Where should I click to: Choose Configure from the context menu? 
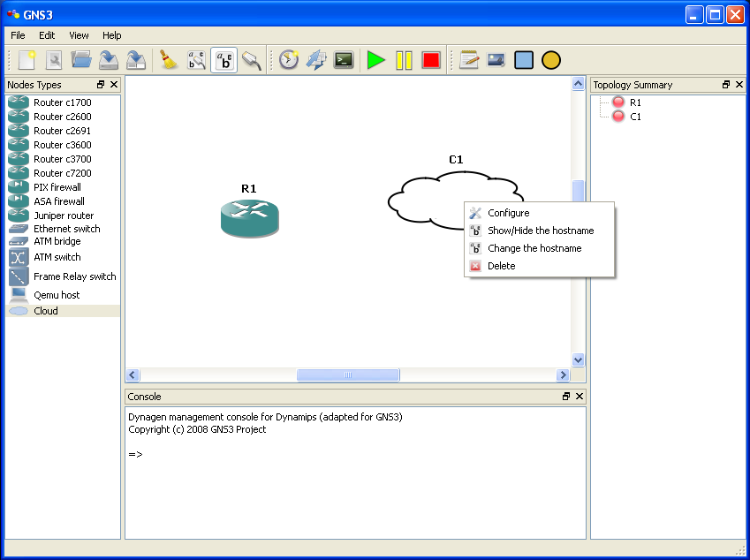(x=540, y=213)
